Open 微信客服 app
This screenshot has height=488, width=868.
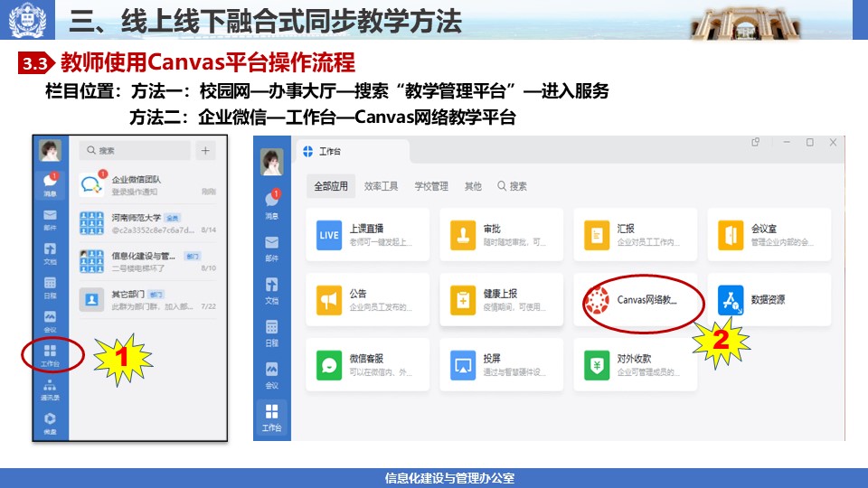pos(368,365)
